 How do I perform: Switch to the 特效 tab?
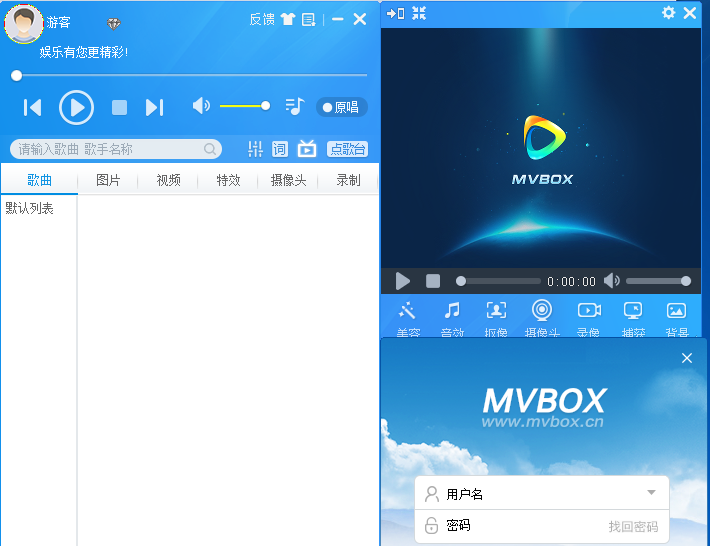pos(228,180)
